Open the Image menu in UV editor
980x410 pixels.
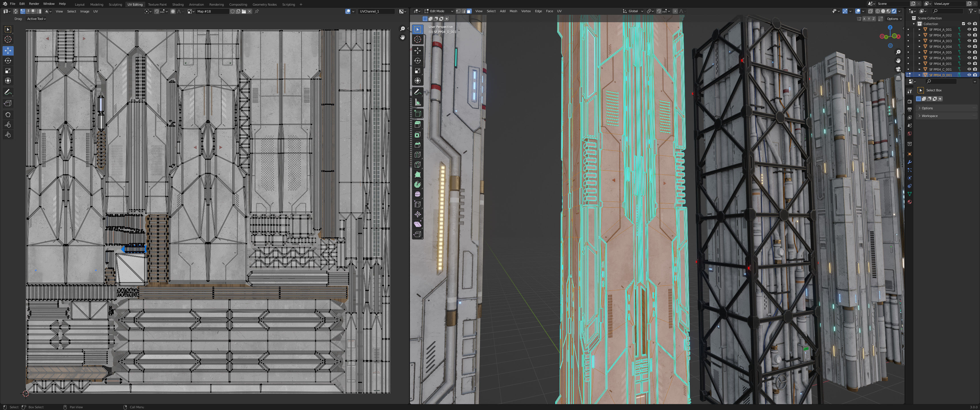click(84, 11)
